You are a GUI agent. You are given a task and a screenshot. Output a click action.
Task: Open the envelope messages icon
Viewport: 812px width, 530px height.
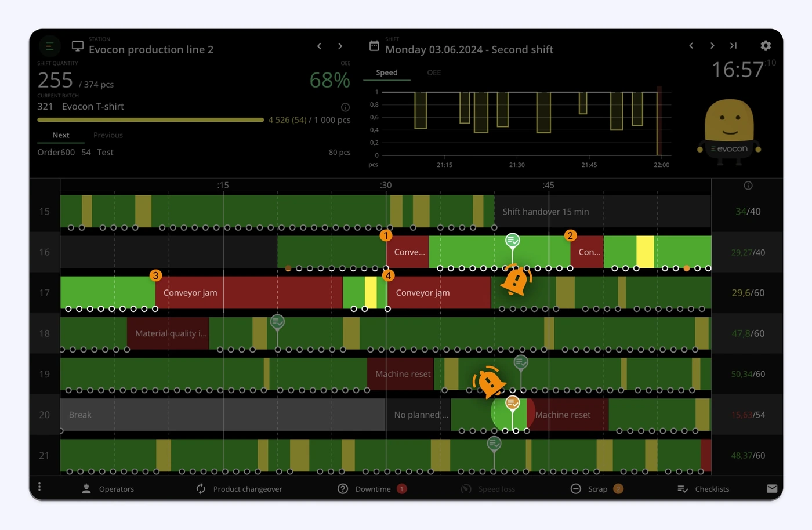coord(772,489)
